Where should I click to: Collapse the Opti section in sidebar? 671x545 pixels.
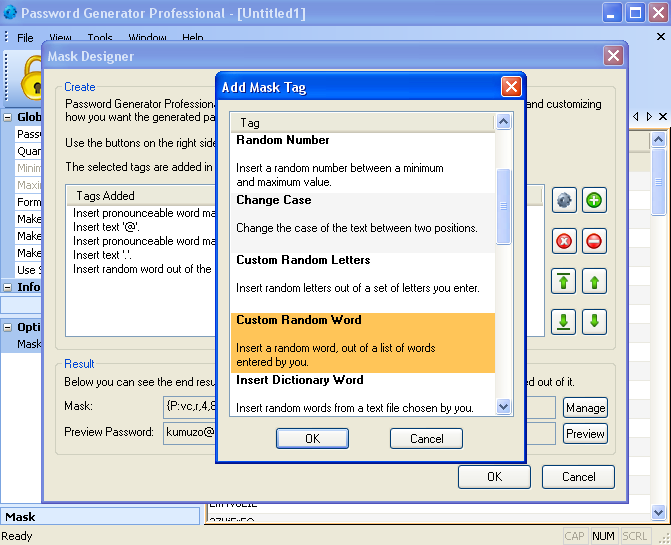coord(7,328)
